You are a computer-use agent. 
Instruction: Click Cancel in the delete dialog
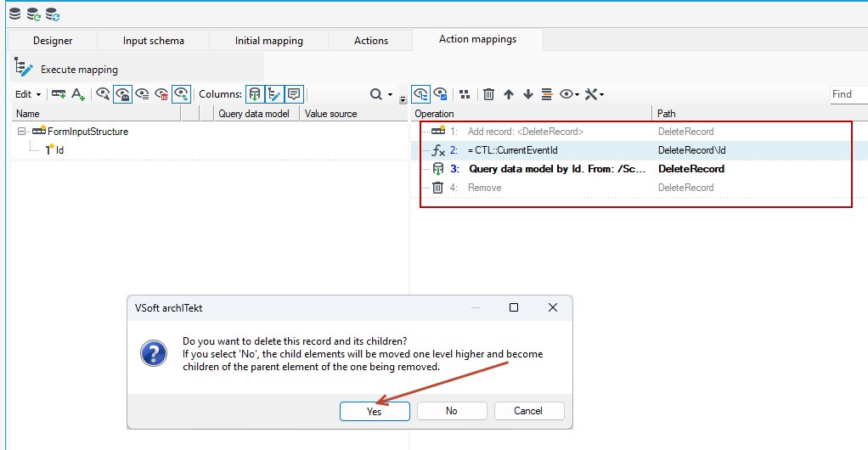pos(528,411)
